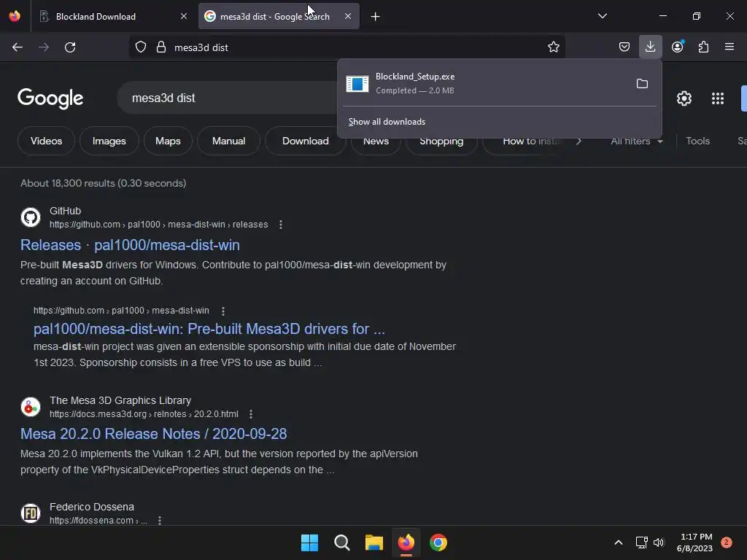Launch File Explorer from the taskbar

374,542
